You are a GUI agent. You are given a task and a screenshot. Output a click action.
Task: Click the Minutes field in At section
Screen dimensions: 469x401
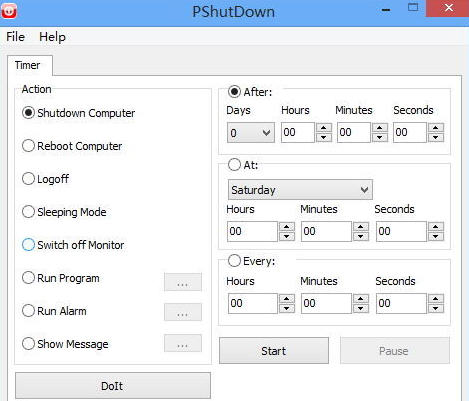pos(326,231)
